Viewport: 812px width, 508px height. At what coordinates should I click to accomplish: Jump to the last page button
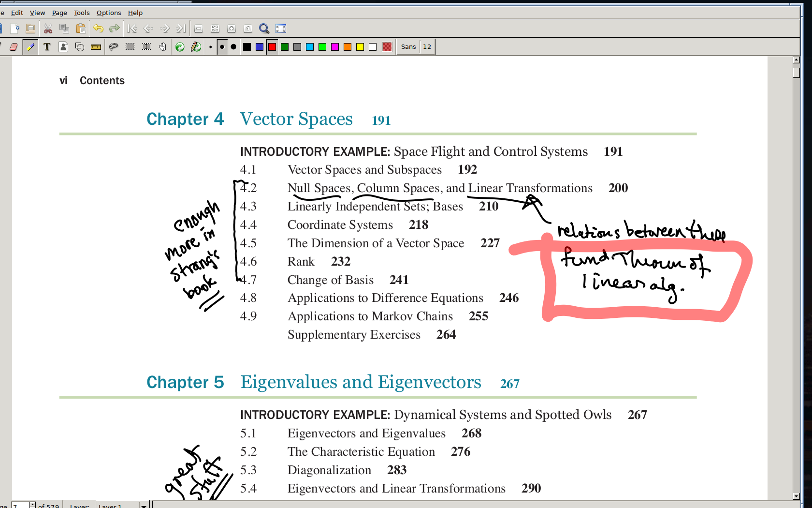(x=181, y=29)
